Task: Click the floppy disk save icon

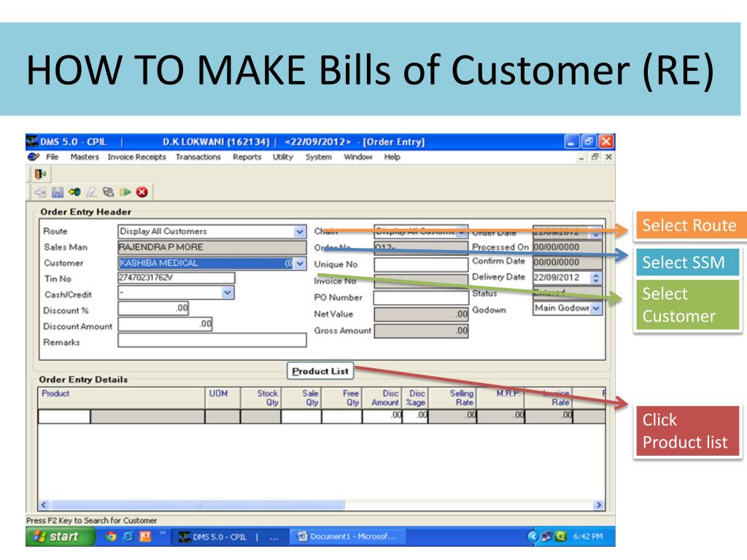Action: [58, 192]
